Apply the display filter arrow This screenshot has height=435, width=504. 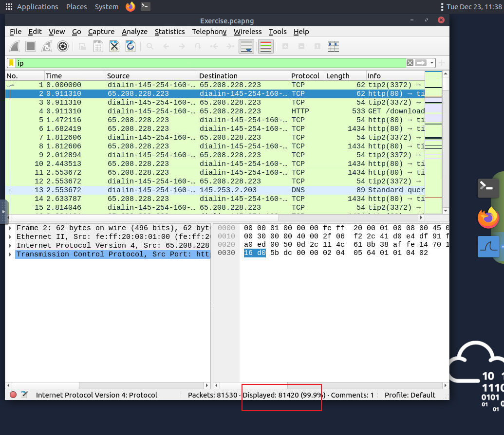(x=421, y=63)
